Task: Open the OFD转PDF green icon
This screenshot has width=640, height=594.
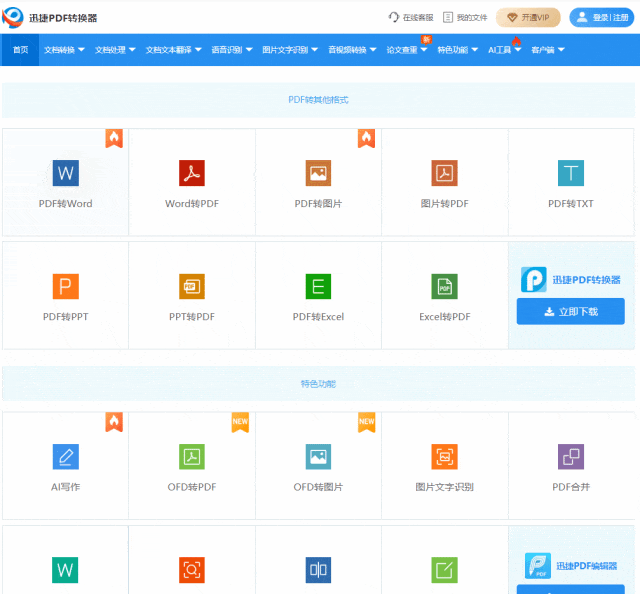Action: tap(192, 457)
